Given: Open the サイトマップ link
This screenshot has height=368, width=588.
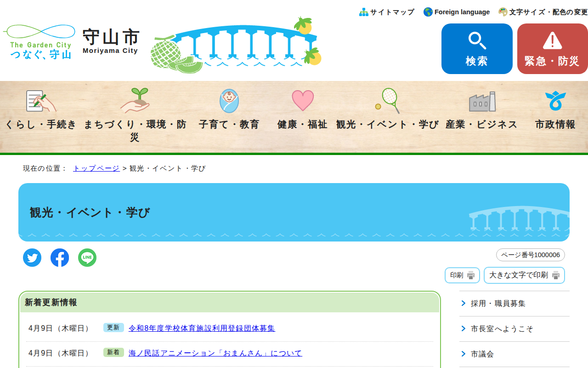Looking at the screenshot, I should [392, 12].
